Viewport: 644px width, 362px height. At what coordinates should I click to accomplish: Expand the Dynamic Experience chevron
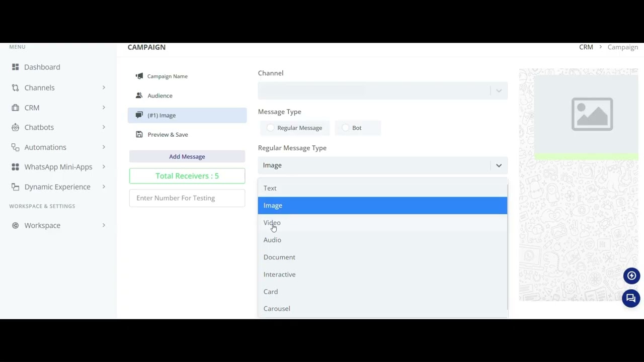[x=104, y=187]
